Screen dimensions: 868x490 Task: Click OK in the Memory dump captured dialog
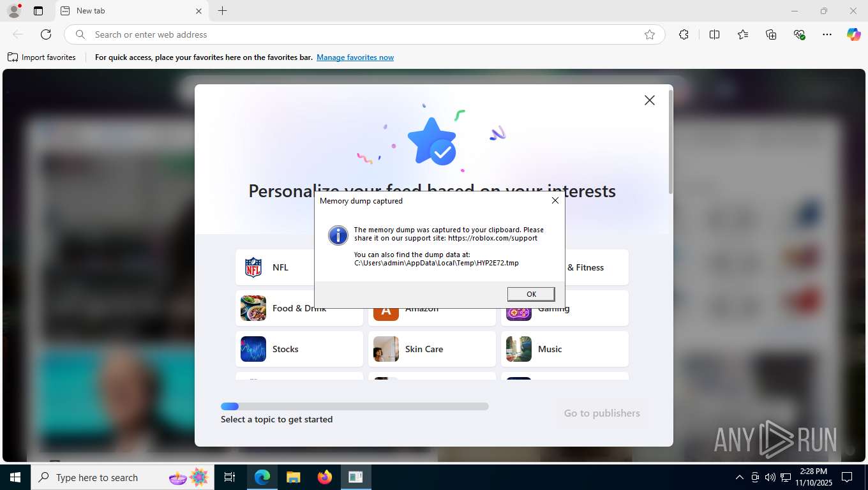[x=530, y=294]
